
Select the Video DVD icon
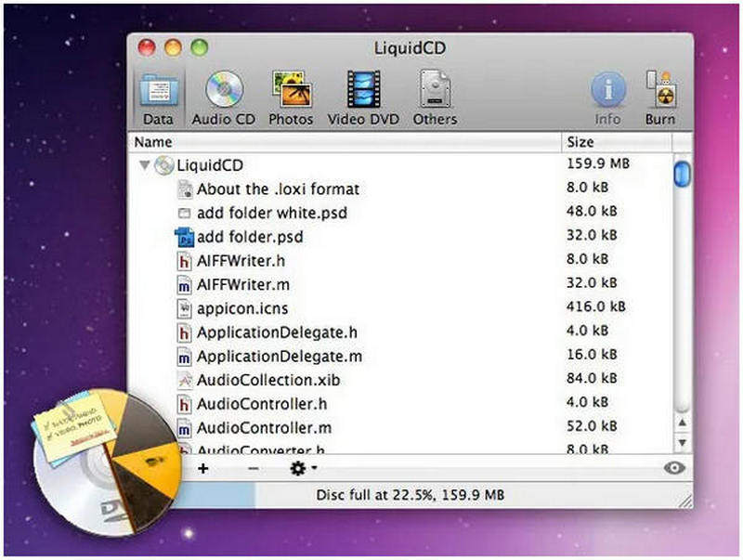(x=363, y=93)
